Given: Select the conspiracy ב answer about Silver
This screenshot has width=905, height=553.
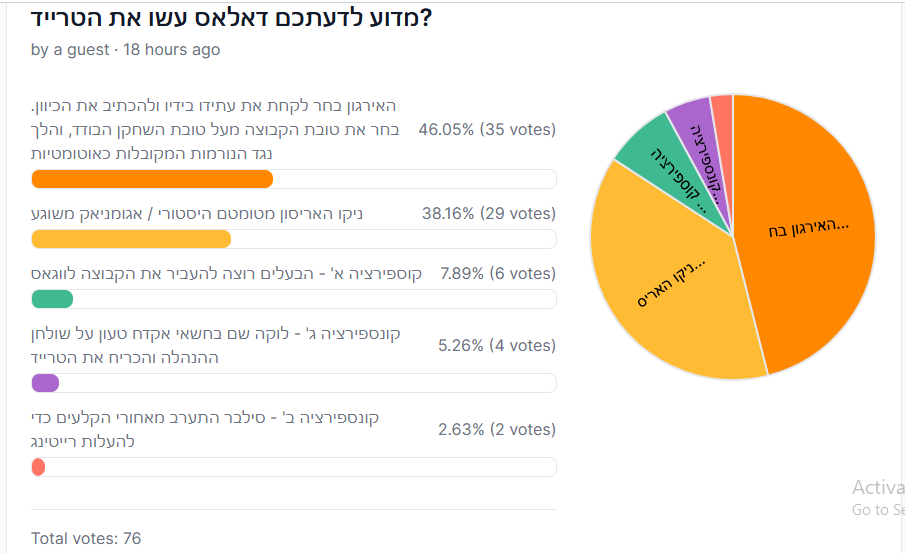Looking at the screenshot, I should tap(205, 429).
